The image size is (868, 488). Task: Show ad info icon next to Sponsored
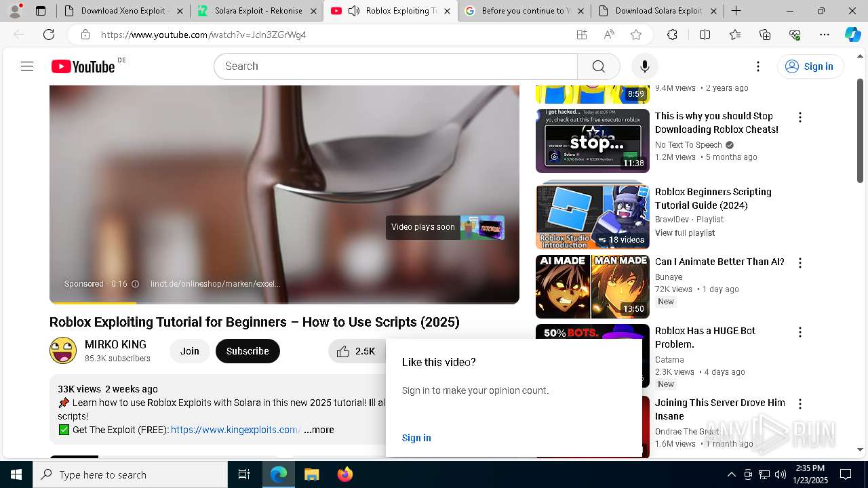[135, 284]
